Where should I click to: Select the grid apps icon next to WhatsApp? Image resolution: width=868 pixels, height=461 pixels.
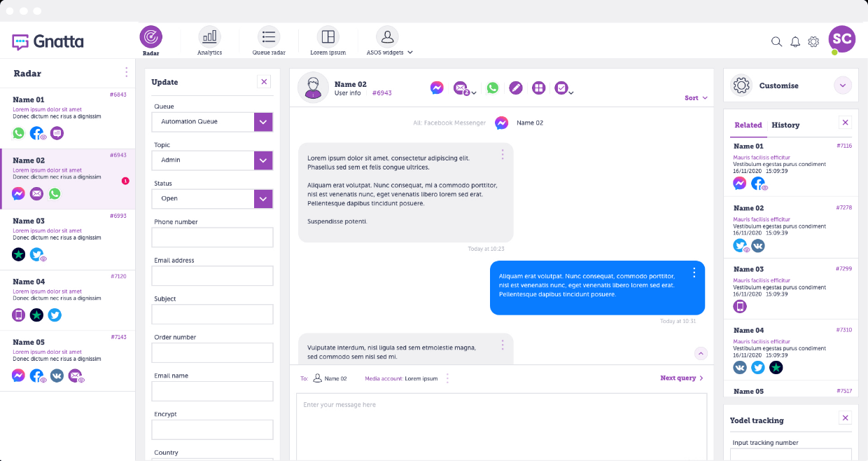538,88
